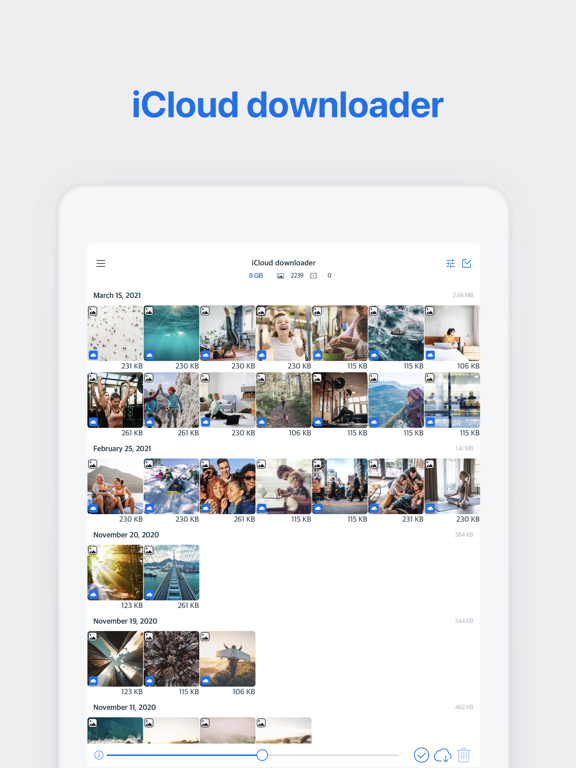Tap the info icon beside the slider
This screenshot has width=576, height=768.
[x=98, y=755]
